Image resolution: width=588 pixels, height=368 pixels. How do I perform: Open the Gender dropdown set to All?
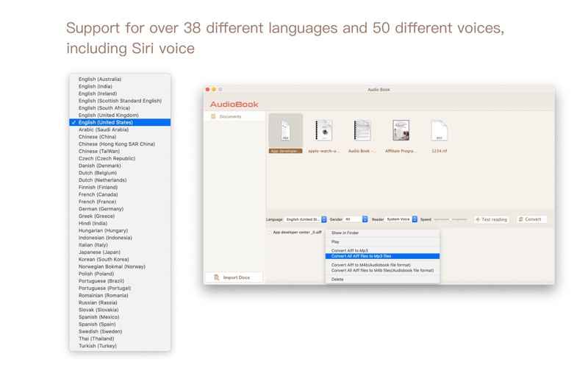pos(356,219)
